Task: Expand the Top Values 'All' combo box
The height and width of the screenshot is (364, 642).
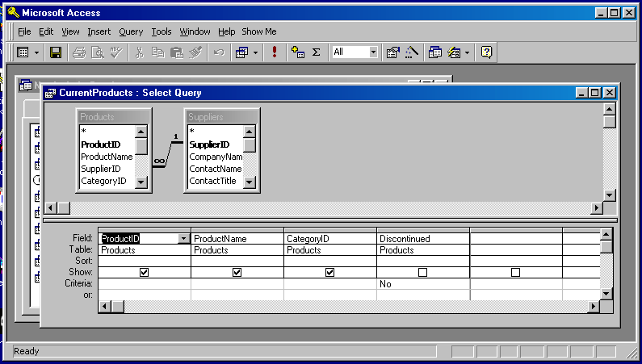Action: click(373, 52)
